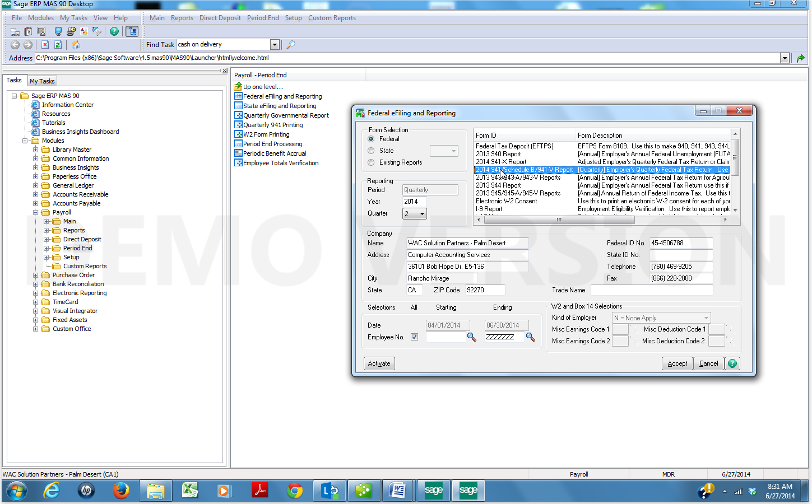
Task: Open lookup for ending Employee No.
Action: coord(530,337)
